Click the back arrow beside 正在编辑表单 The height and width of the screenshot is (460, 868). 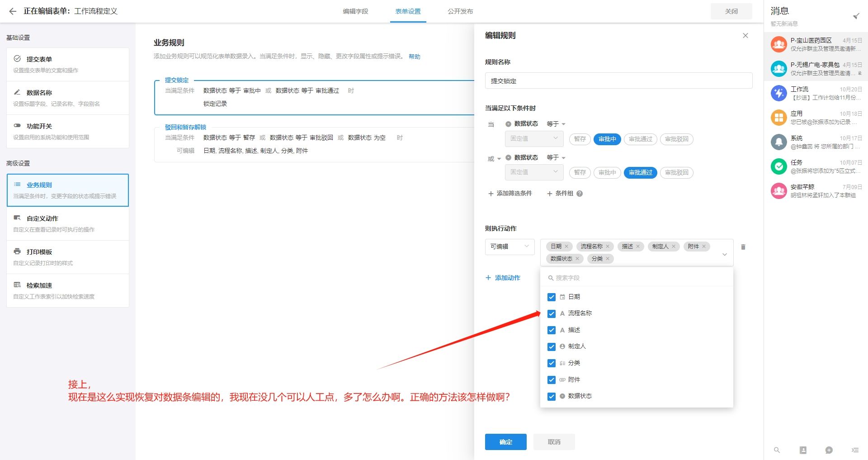(x=12, y=11)
